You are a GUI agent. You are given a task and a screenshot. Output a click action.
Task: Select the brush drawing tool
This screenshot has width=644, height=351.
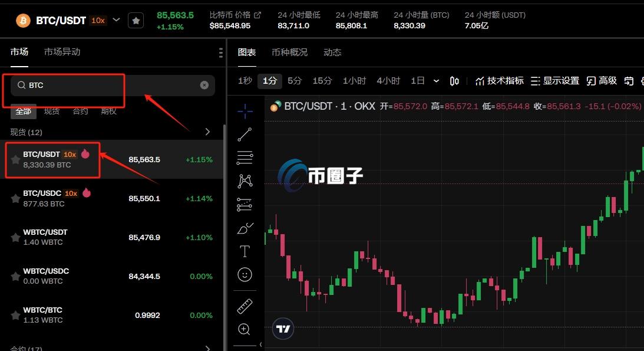click(245, 228)
